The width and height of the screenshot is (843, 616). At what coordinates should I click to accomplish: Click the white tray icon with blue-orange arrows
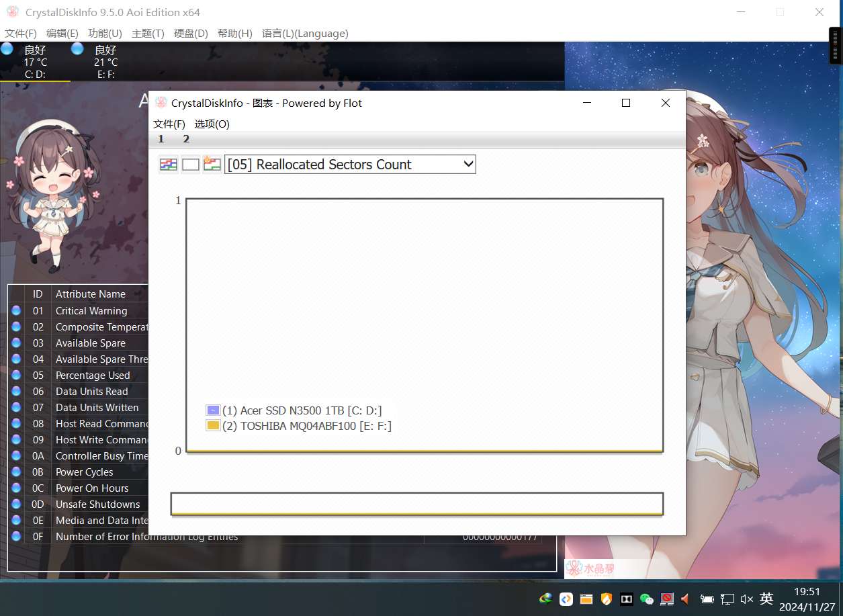(566, 599)
